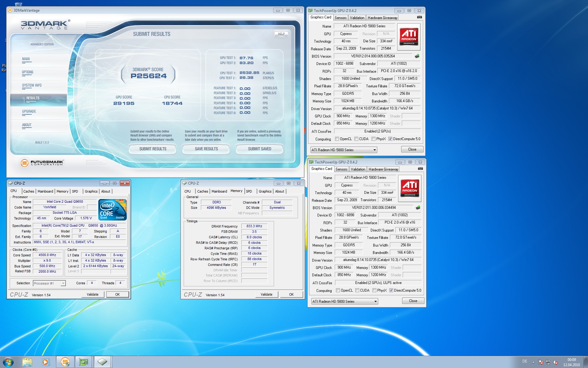588x368 pixels.
Task: Click Validate in memory CPU-Z window
Action: coord(266,294)
